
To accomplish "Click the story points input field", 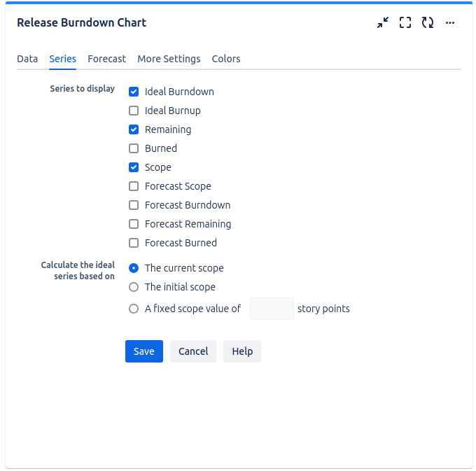I will pyautogui.click(x=272, y=309).
